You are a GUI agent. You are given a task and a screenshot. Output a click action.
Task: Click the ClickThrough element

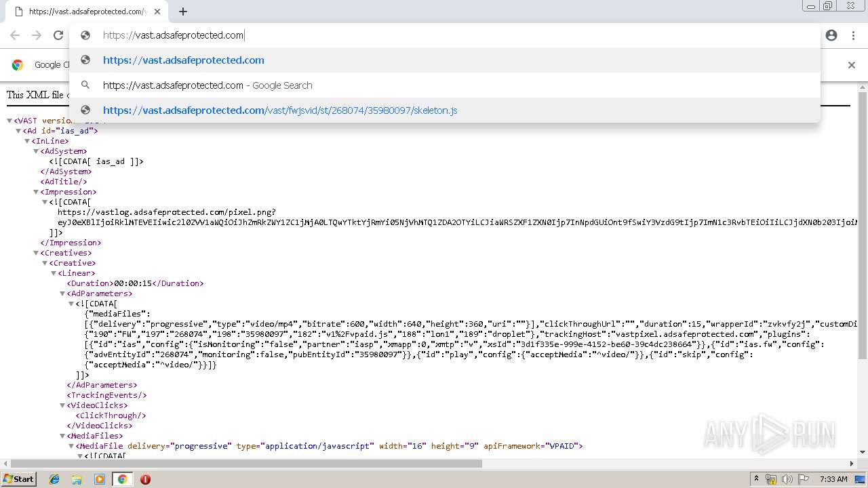pos(111,415)
